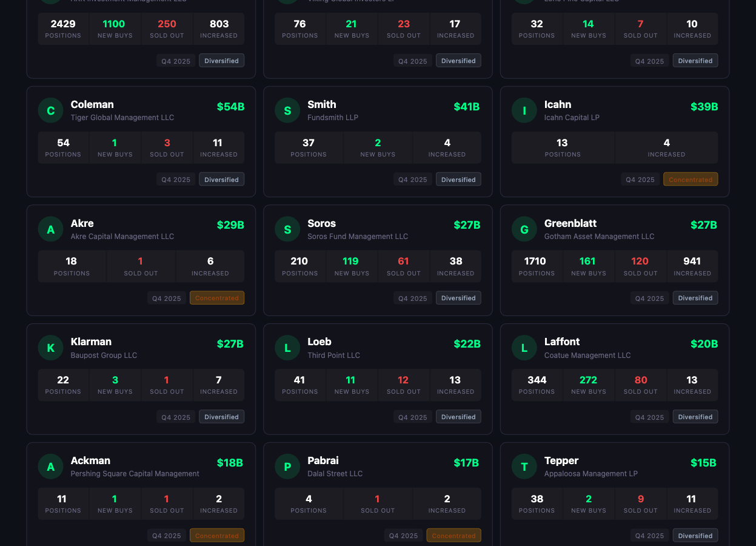Screen dimensions: 756x546
Task: Open the Klarman Baupost avatar
Action: coord(50,348)
